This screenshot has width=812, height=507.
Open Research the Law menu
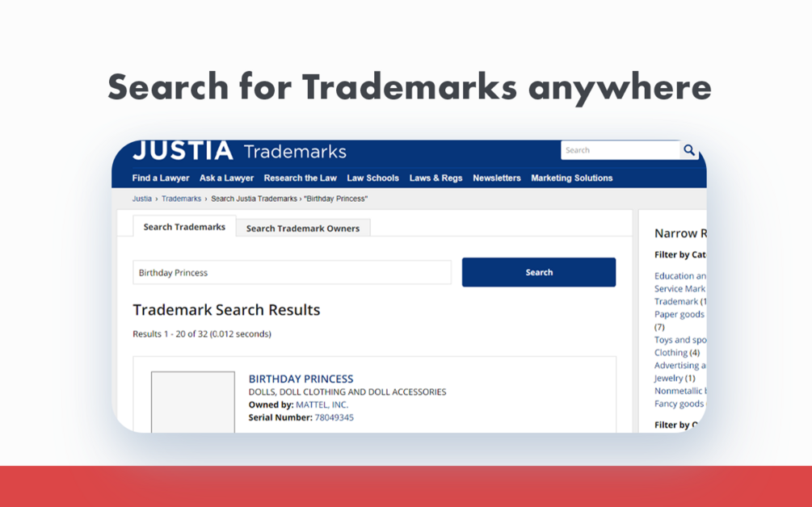coord(301,178)
